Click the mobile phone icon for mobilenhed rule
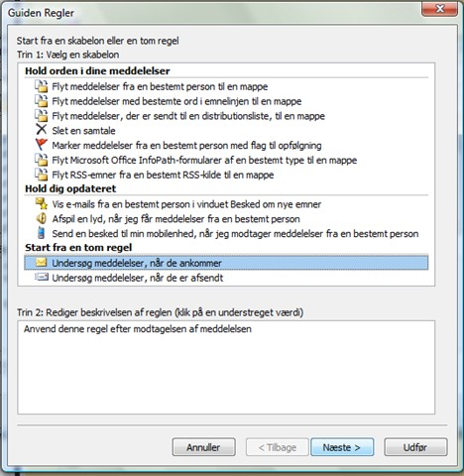The height and width of the screenshot is (476, 464). click(x=42, y=233)
